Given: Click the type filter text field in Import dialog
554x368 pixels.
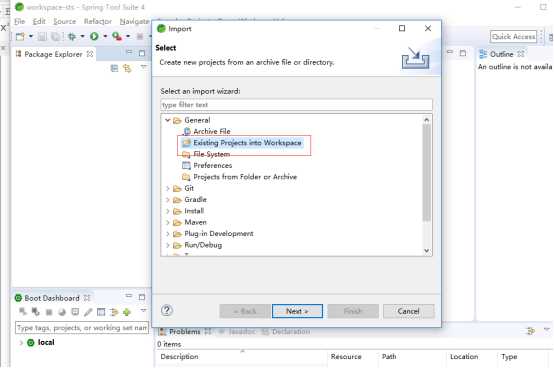Looking at the screenshot, I should point(296,105).
